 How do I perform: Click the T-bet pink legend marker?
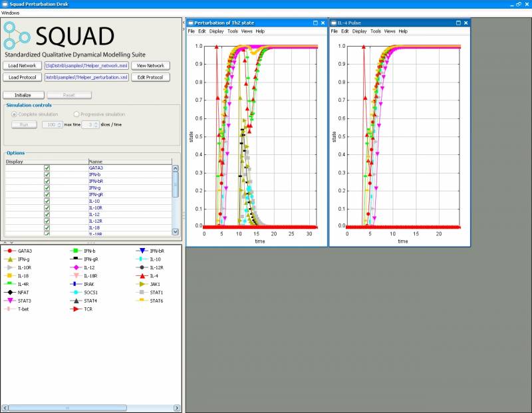click(x=10, y=309)
